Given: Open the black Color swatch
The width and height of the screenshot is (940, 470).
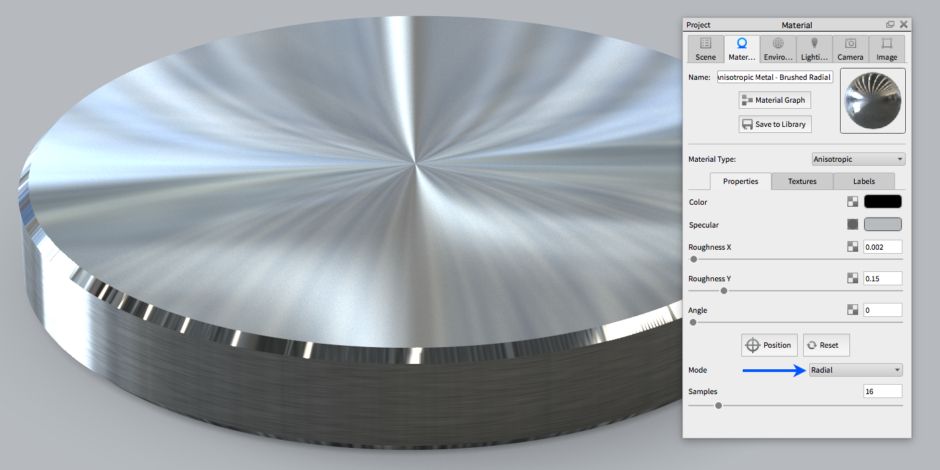Looking at the screenshot, I should pyautogui.click(x=883, y=202).
